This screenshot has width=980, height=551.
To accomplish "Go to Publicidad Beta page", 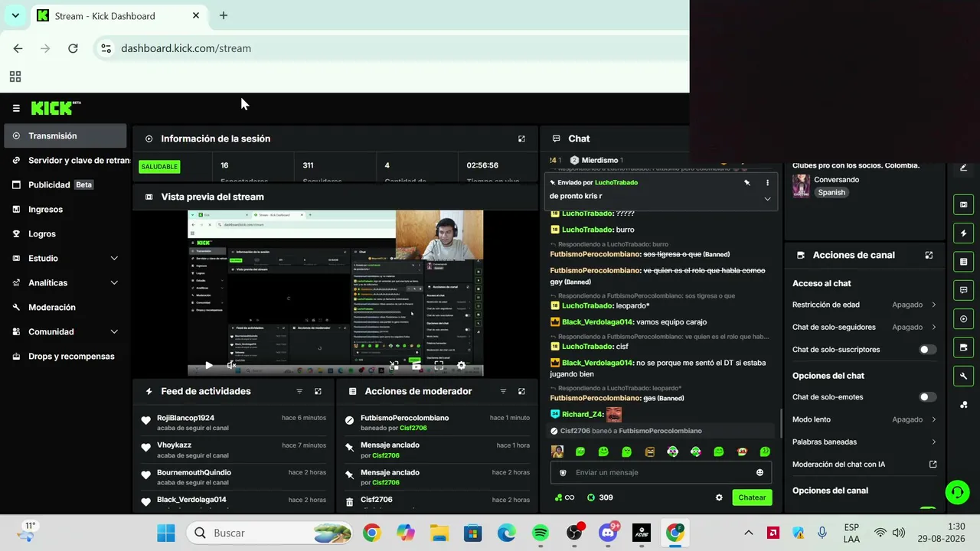I will point(65,185).
